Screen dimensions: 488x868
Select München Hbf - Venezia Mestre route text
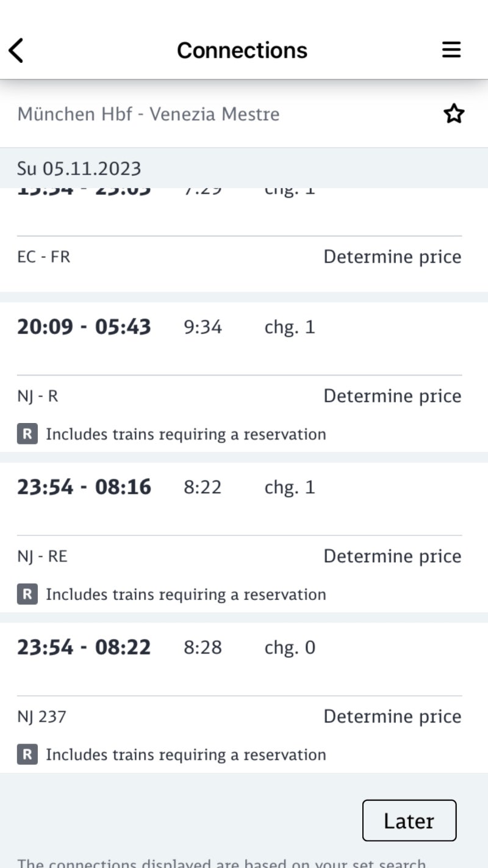point(149,114)
